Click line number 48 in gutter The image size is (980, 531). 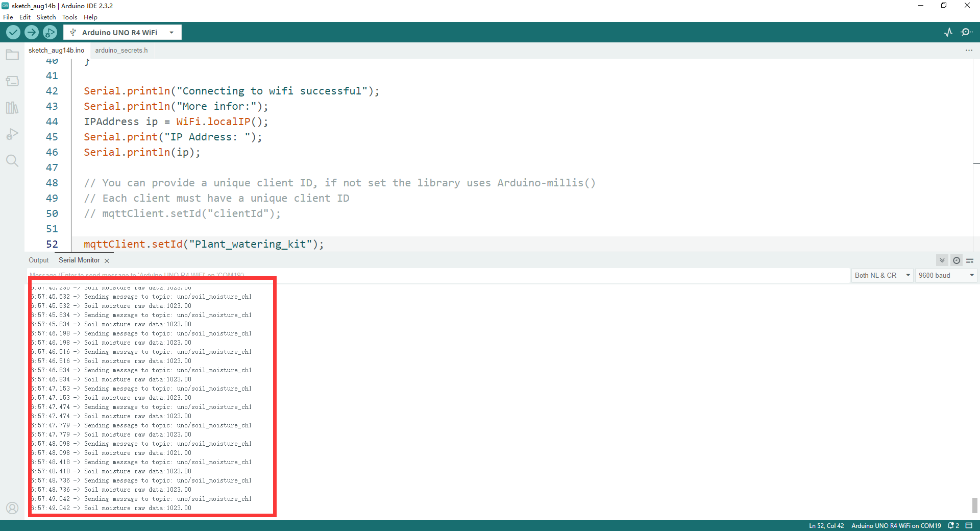tap(52, 183)
